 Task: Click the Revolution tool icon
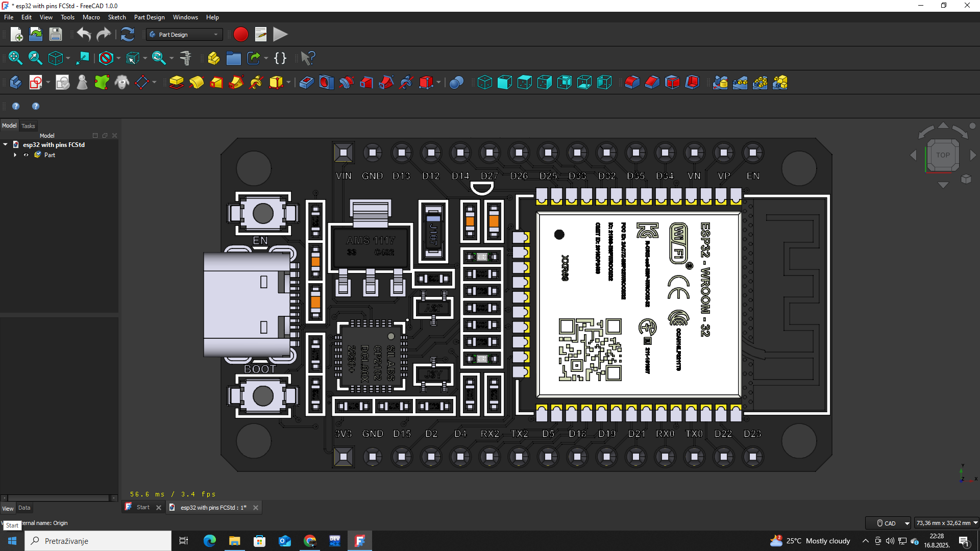tap(197, 82)
